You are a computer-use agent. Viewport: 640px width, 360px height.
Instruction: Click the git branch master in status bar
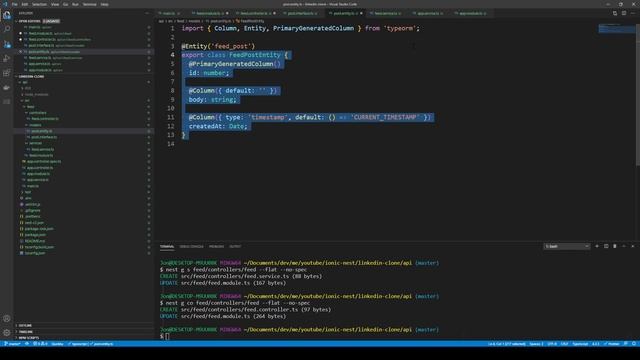[13, 344]
